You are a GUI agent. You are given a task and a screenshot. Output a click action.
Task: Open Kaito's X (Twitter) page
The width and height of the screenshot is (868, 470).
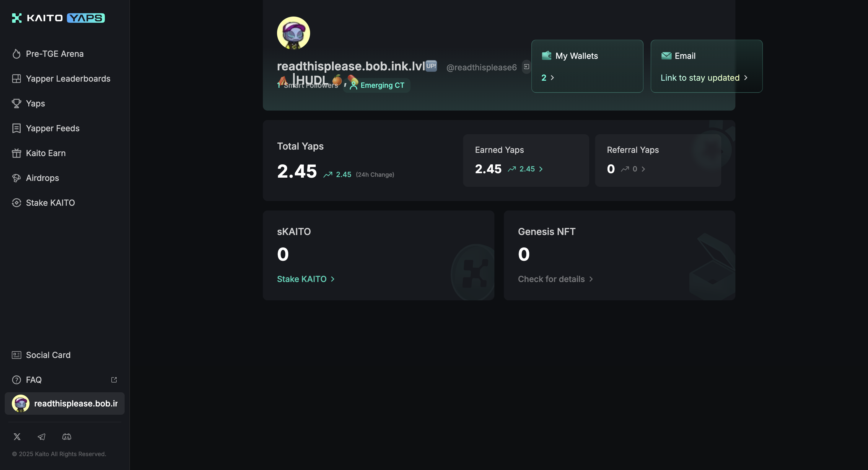[17, 437]
